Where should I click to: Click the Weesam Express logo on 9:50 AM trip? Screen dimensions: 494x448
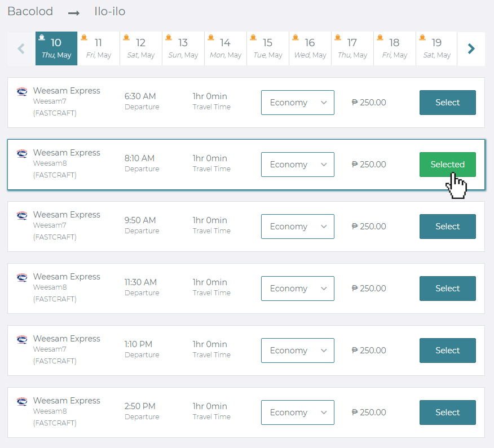tap(22, 216)
